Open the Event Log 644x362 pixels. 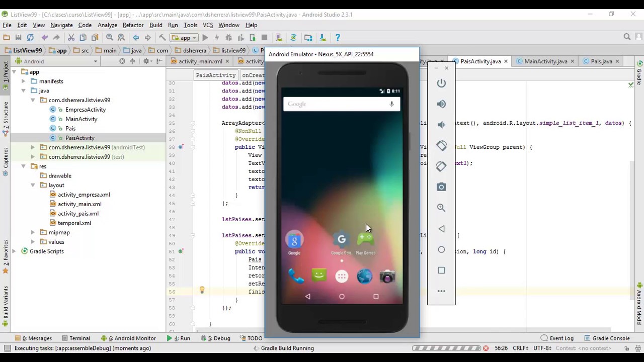(557, 338)
